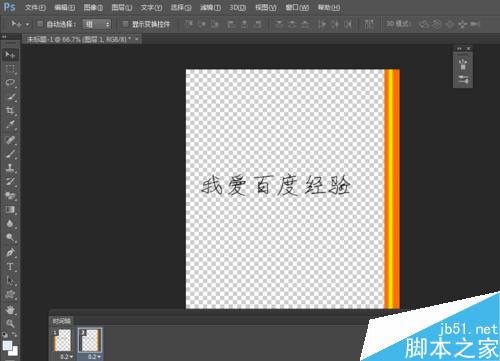
Task: Open the 文字(Y) menu
Action: [151, 7]
